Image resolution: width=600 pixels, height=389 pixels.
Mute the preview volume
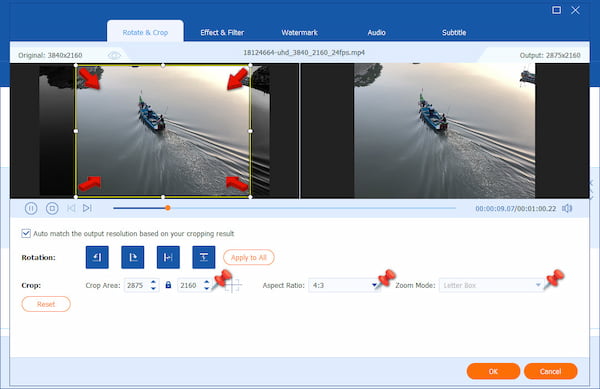click(567, 208)
